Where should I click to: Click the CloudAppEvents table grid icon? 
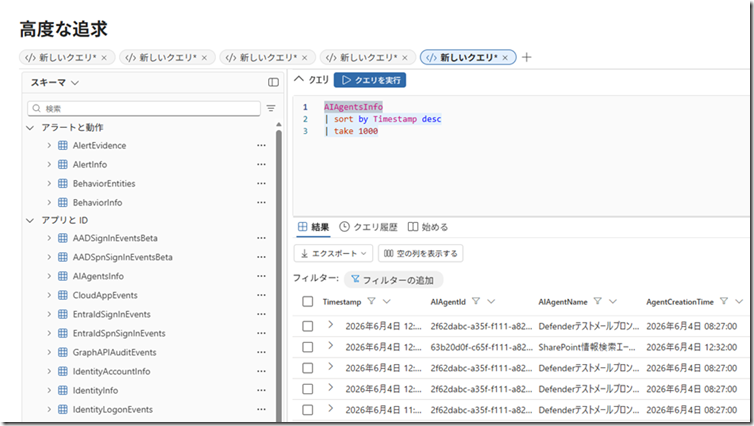tap(63, 295)
